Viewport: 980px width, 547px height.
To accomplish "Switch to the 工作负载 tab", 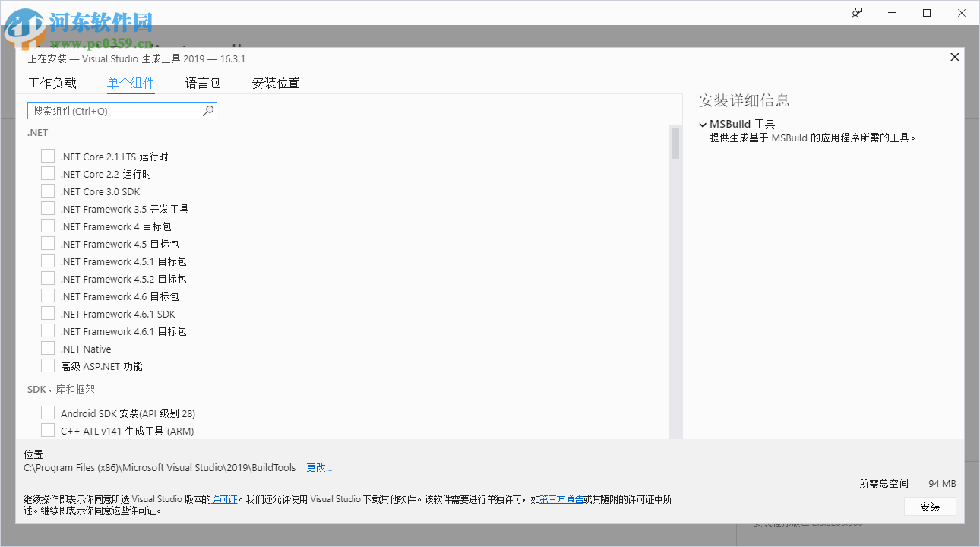I will click(x=52, y=83).
